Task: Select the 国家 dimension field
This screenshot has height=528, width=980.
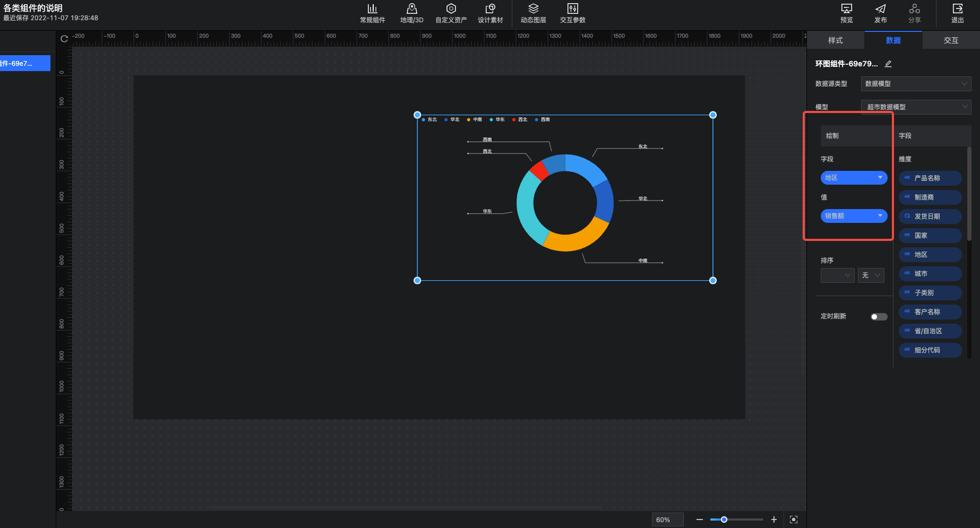Action: tap(930, 236)
